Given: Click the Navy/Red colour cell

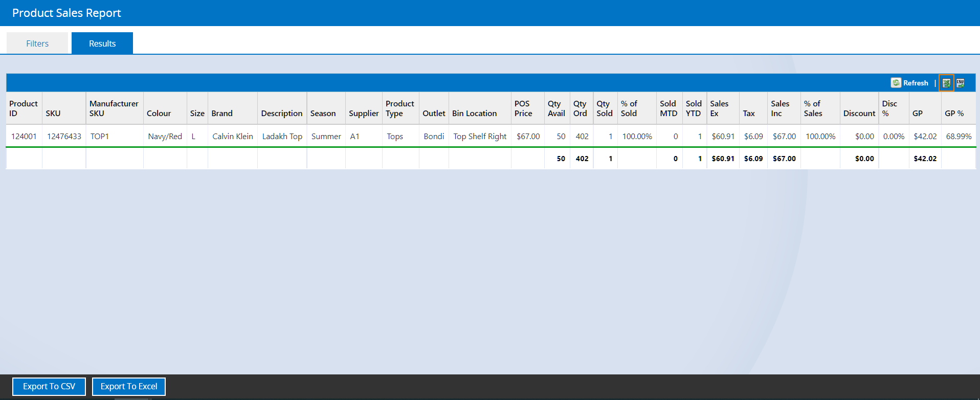Looking at the screenshot, I should coord(165,136).
